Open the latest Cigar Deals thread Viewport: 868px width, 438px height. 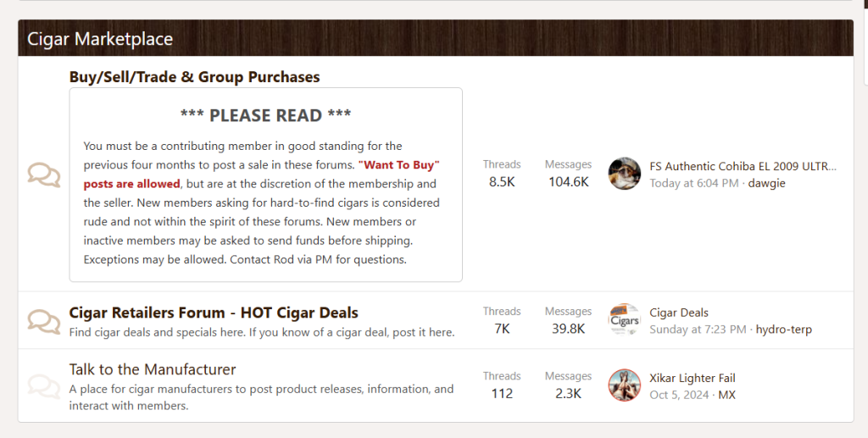coord(679,313)
